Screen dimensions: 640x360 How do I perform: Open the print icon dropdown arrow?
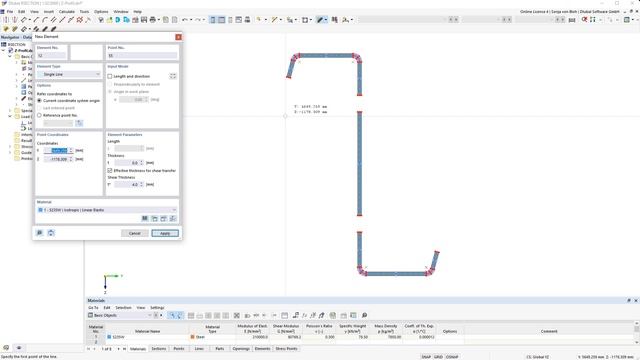pyautogui.click(x=158, y=20)
